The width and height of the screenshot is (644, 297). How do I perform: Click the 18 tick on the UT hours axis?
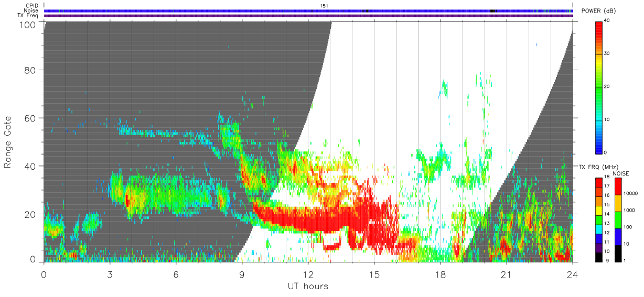441,274
